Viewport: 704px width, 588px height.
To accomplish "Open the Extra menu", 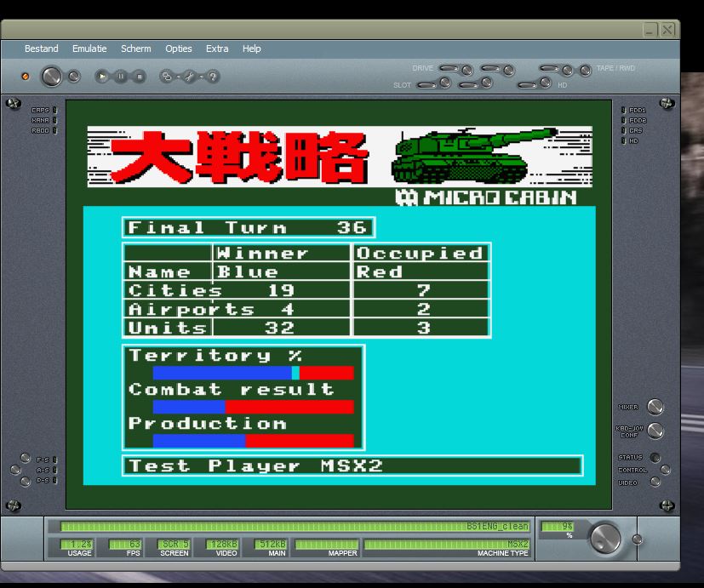I will (x=217, y=49).
